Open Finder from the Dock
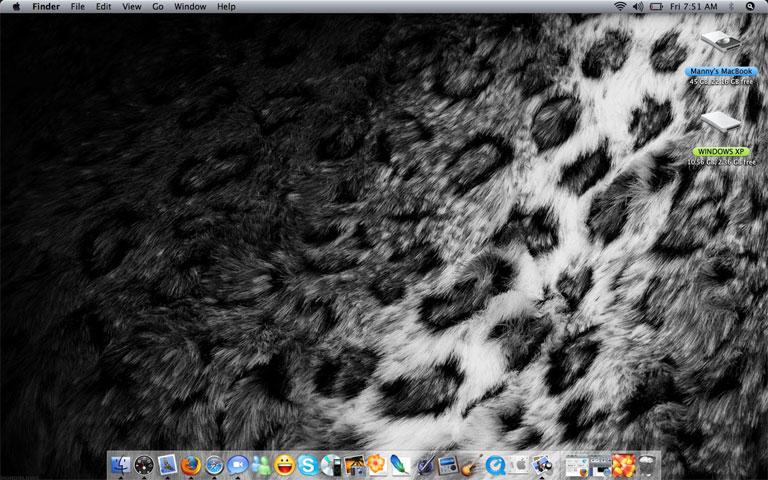 click(121, 465)
